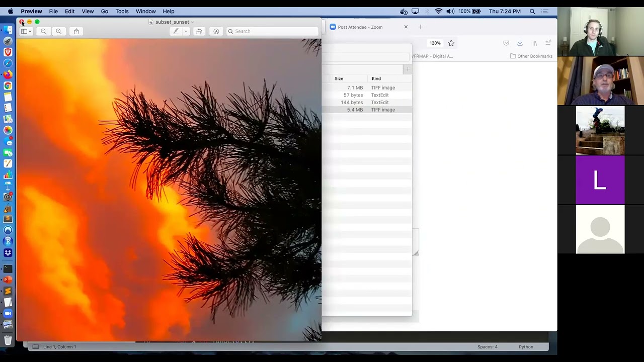Click the Preview Search field
644x362 pixels.
click(x=272, y=31)
